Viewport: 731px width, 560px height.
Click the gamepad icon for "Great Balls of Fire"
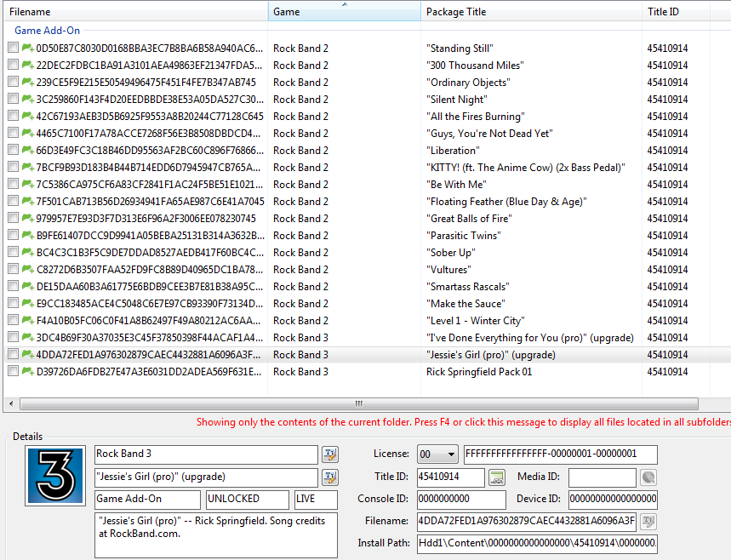point(27,218)
